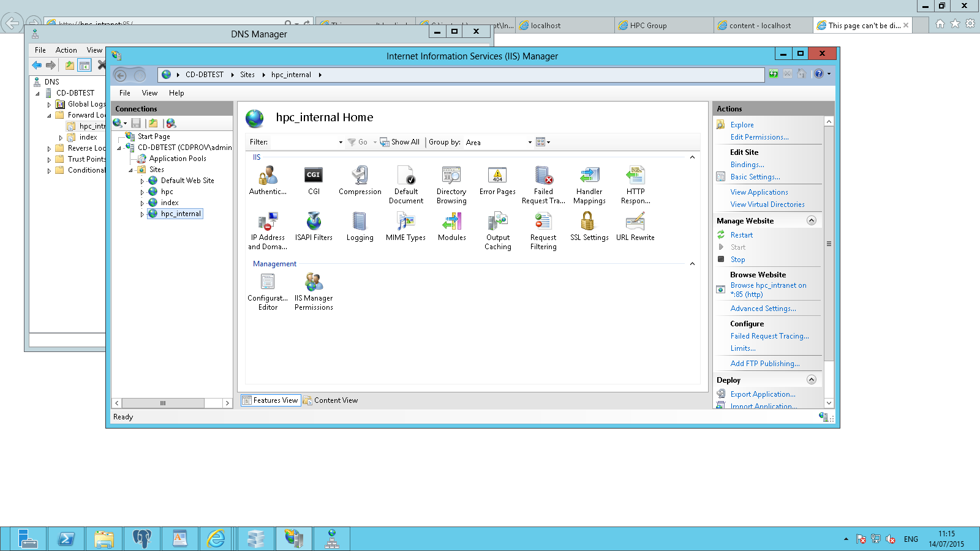Viewport: 980px width, 551px height.
Task: Open the CGI feature icon
Action: [314, 181]
